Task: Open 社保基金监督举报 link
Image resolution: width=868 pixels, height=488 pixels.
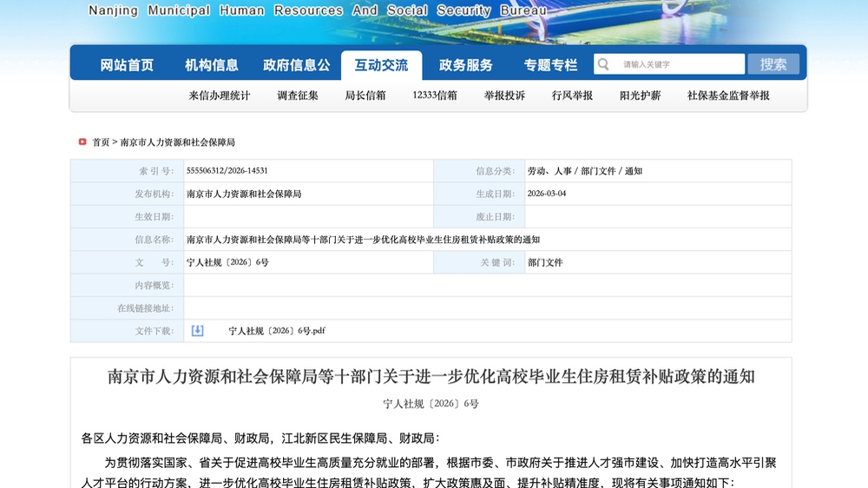Action: point(728,96)
